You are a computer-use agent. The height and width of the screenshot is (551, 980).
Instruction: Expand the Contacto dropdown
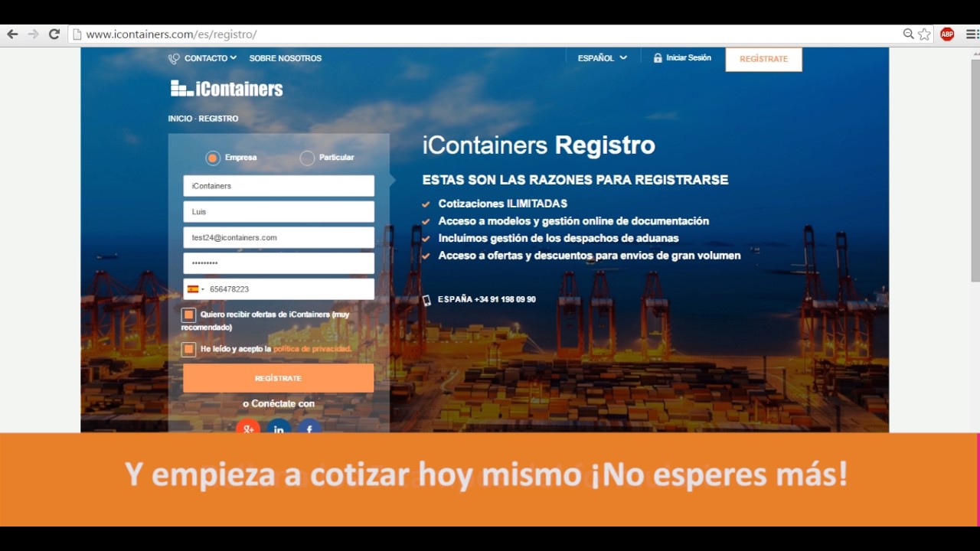point(210,58)
